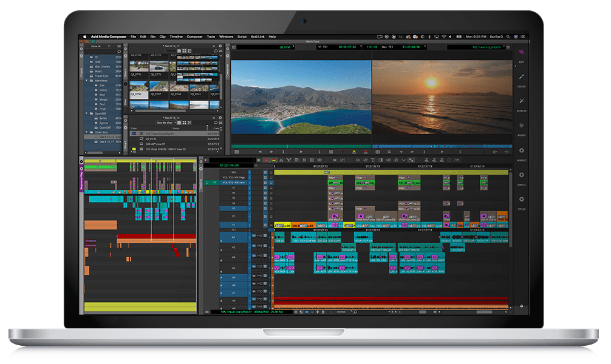Open the Clip menu
This screenshot has width=611, height=364.
(x=163, y=36)
